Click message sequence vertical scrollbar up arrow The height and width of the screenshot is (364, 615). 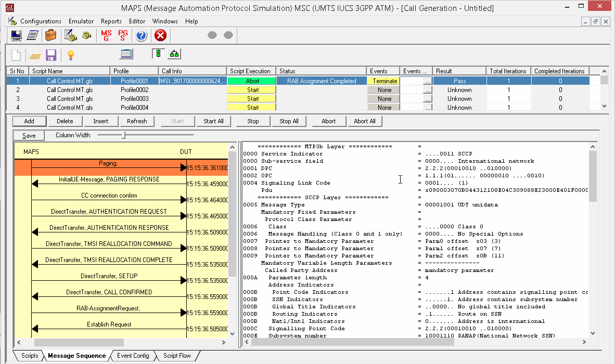[232, 147]
